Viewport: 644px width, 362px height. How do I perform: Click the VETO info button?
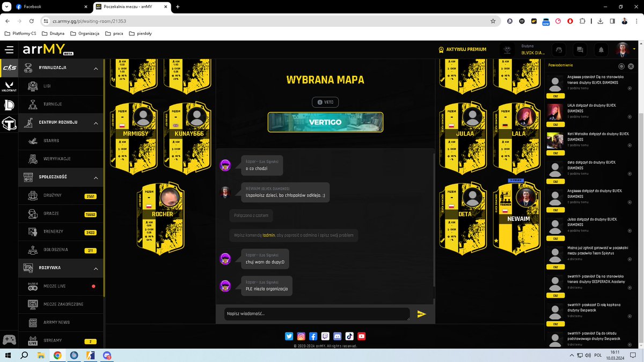pyautogui.click(x=325, y=102)
